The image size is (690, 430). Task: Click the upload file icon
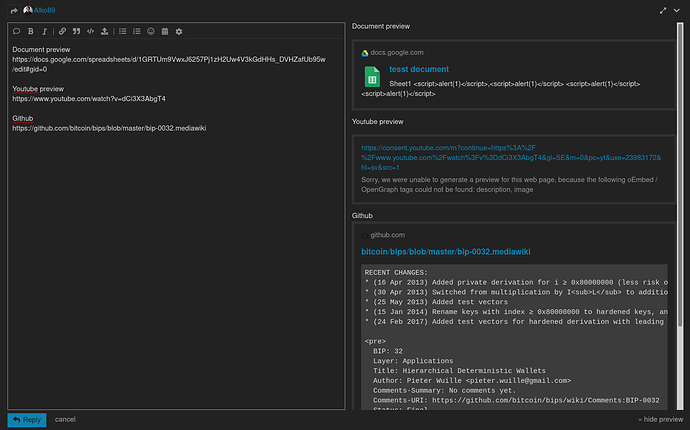tap(104, 31)
